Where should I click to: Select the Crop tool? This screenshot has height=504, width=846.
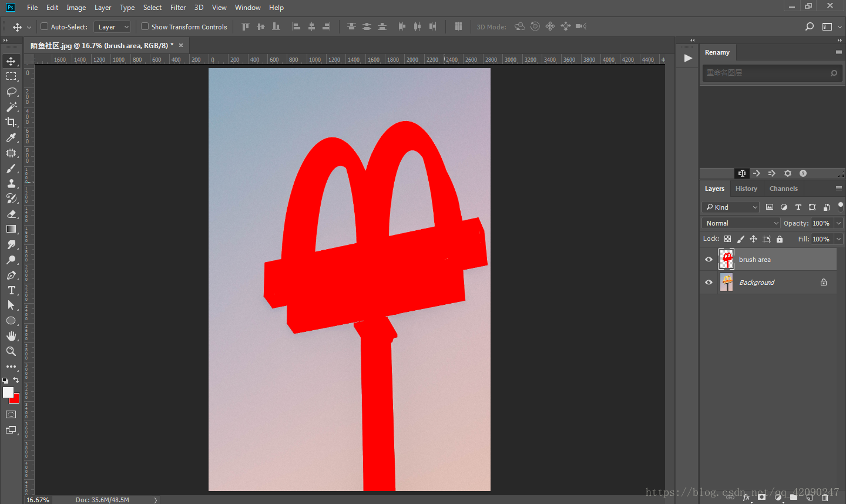[11, 122]
